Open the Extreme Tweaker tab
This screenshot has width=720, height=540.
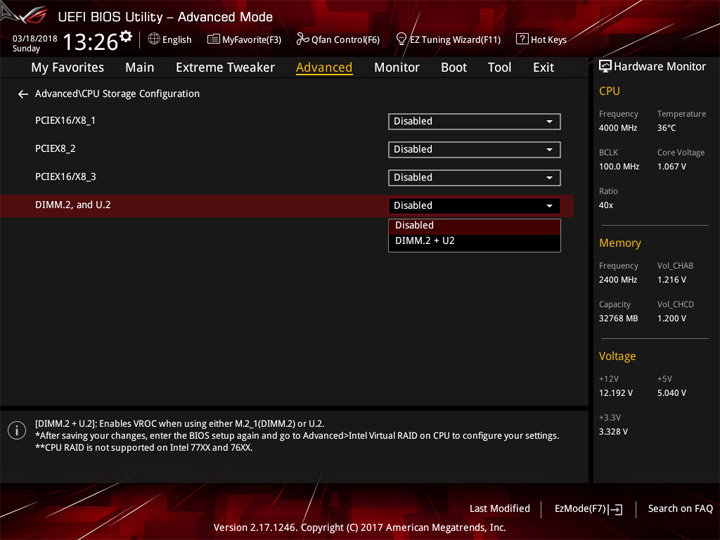click(x=225, y=68)
